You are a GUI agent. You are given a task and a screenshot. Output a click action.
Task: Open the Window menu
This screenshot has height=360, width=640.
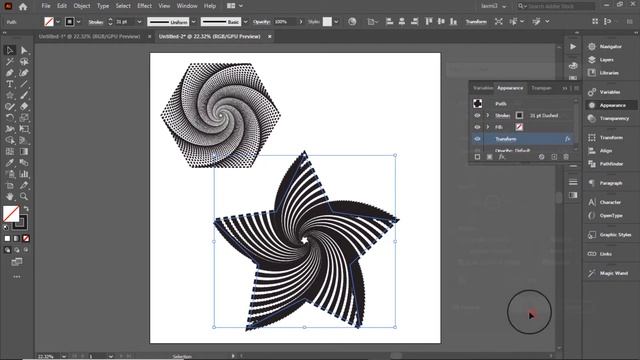pos(187,6)
